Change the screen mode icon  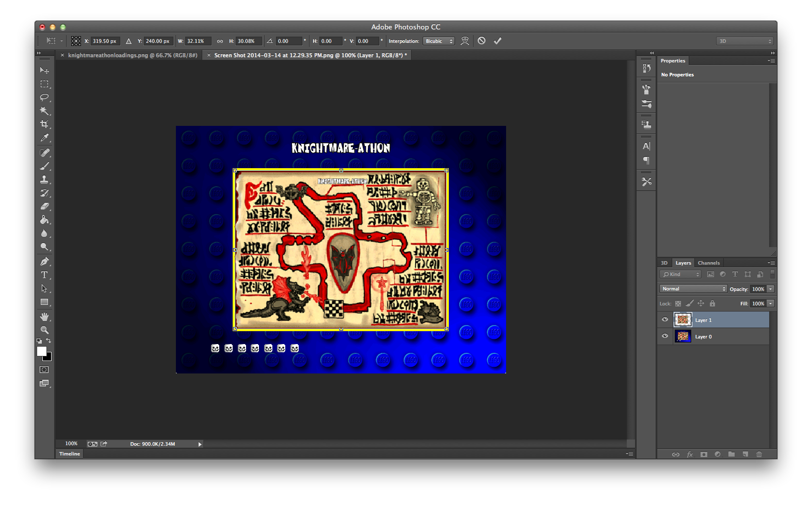click(x=44, y=383)
